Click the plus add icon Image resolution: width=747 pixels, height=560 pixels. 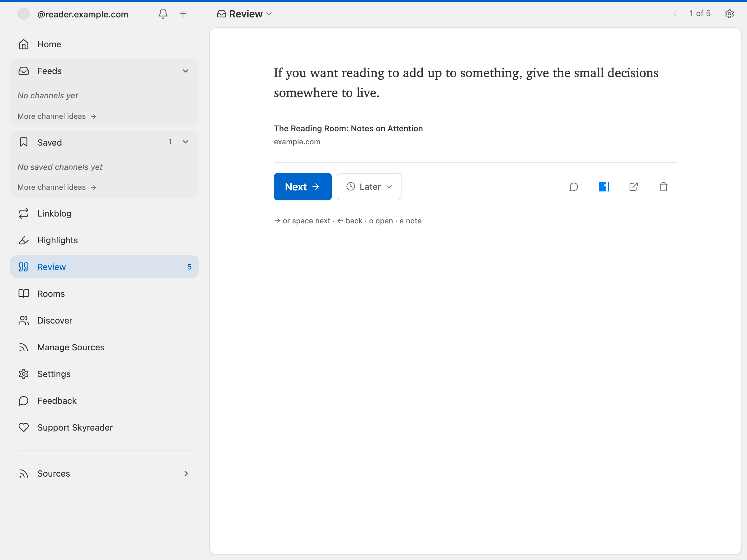183,14
